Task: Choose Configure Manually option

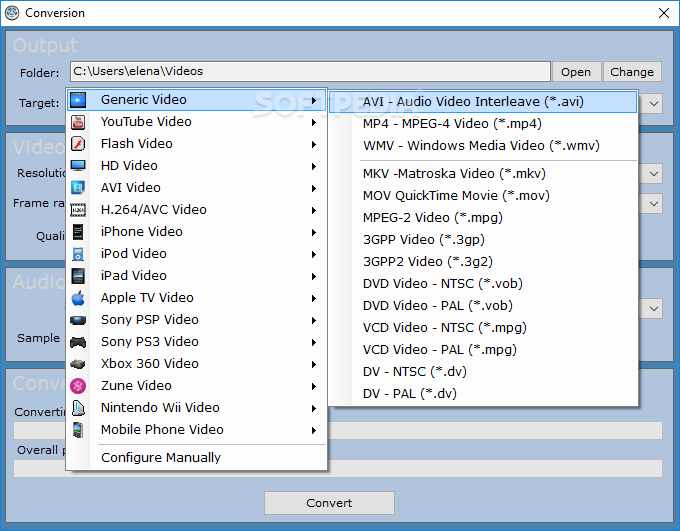Action: (x=196, y=458)
